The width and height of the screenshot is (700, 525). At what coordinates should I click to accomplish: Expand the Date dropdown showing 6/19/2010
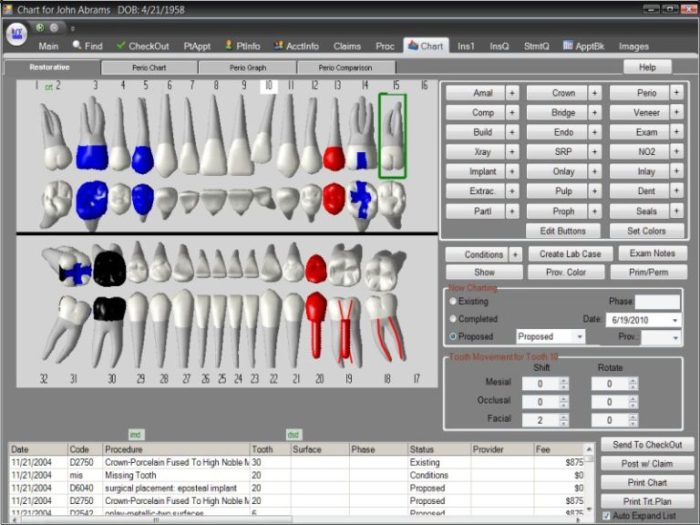(x=675, y=319)
